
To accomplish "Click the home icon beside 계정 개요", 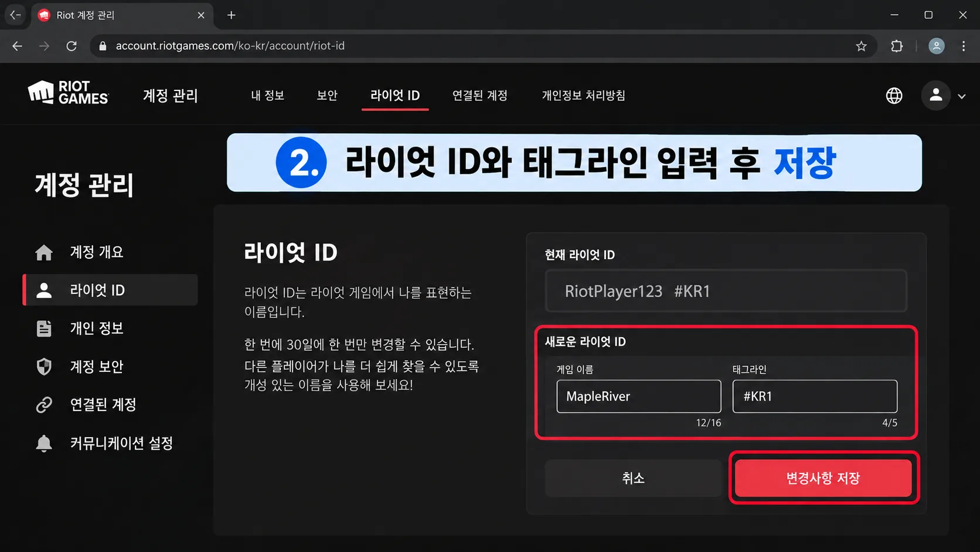I will (44, 252).
